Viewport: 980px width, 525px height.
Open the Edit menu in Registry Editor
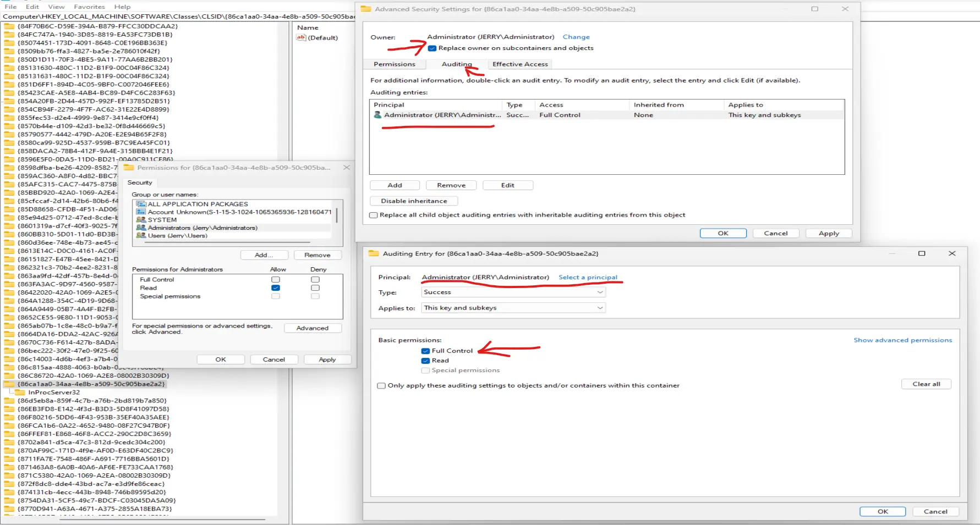(32, 7)
